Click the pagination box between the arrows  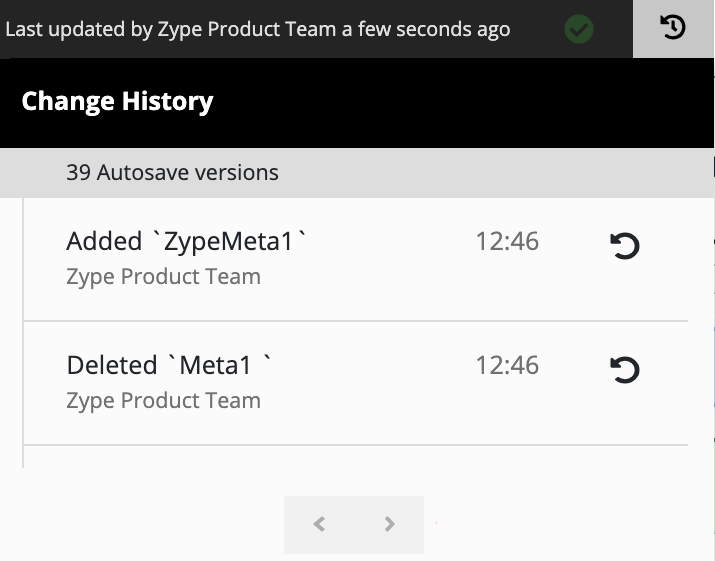(x=354, y=525)
